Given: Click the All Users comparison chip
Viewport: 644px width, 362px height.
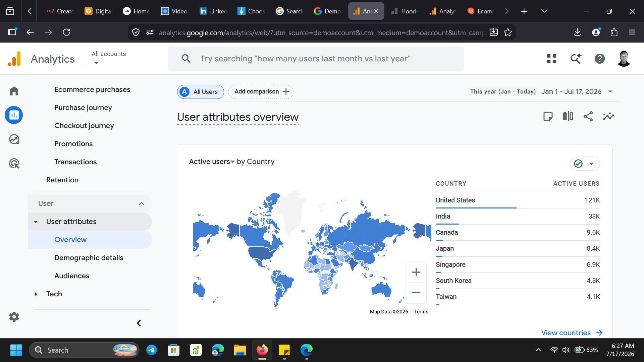Looking at the screenshot, I should (201, 92).
